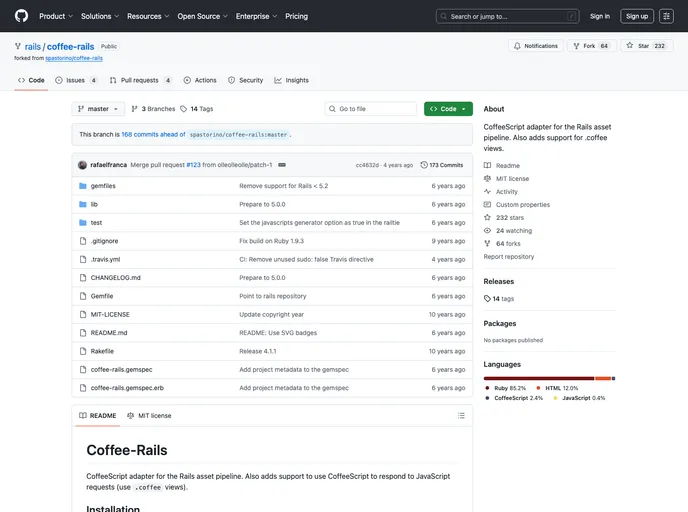Viewport: 688px width, 512px height.
Task: Switch to the Issues tab
Action: point(76,80)
